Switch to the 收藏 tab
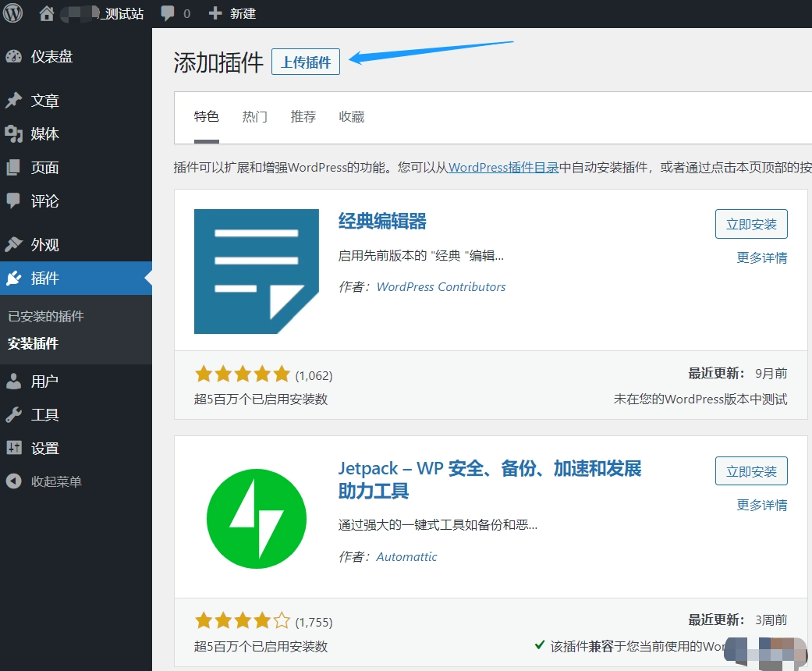 tap(351, 117)
